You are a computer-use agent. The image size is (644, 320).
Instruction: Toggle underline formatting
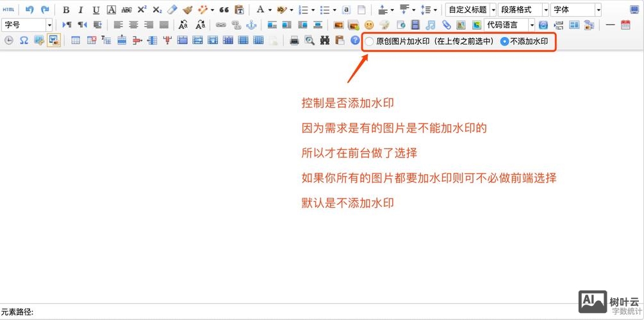[x=96, y=10]
